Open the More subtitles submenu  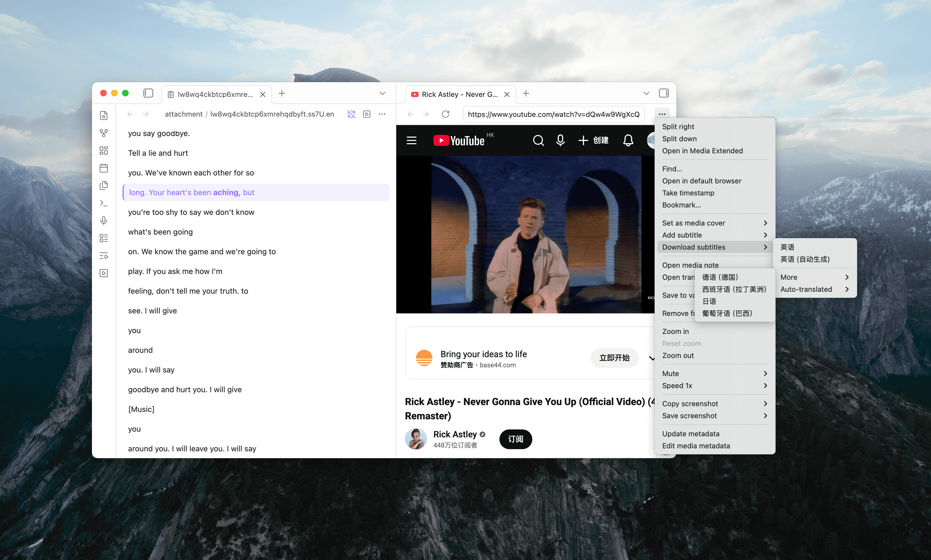pos(815,277)
